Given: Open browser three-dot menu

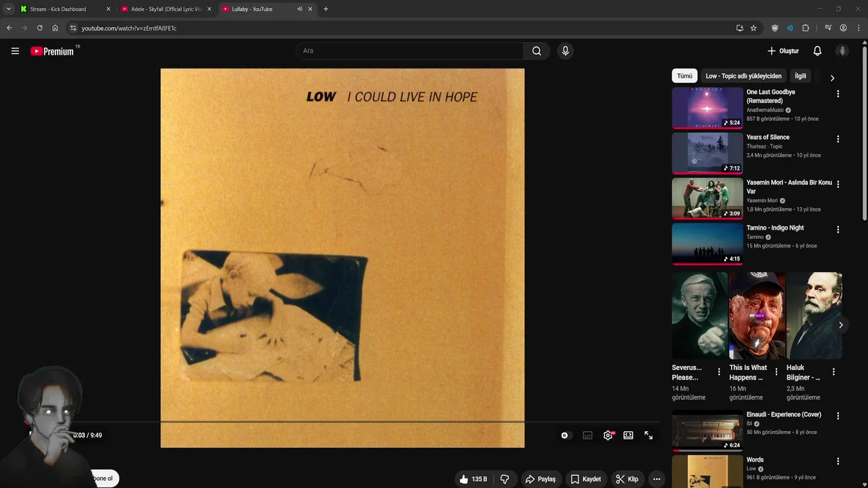Looking at the screenshot, I should [859, 28].
